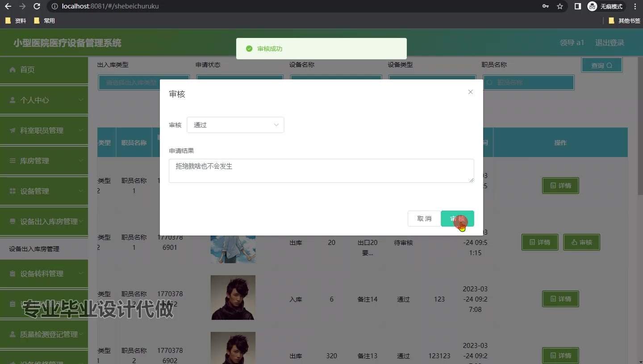Click the site info icon in address bar
643x364 pixels.
coord(54,6)
